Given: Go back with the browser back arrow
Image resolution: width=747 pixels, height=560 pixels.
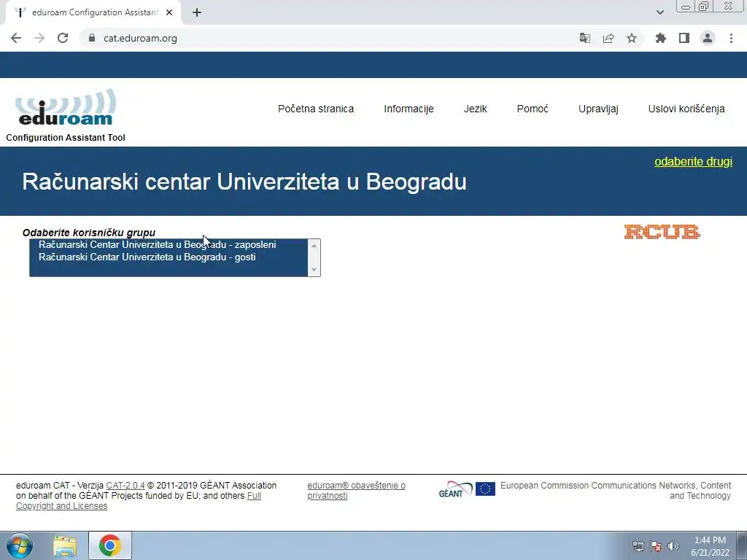Looking at the screenshot, I should [16, 38].
